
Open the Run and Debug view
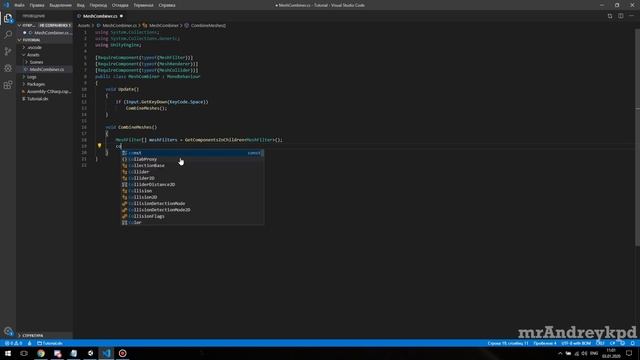(8, 68)
